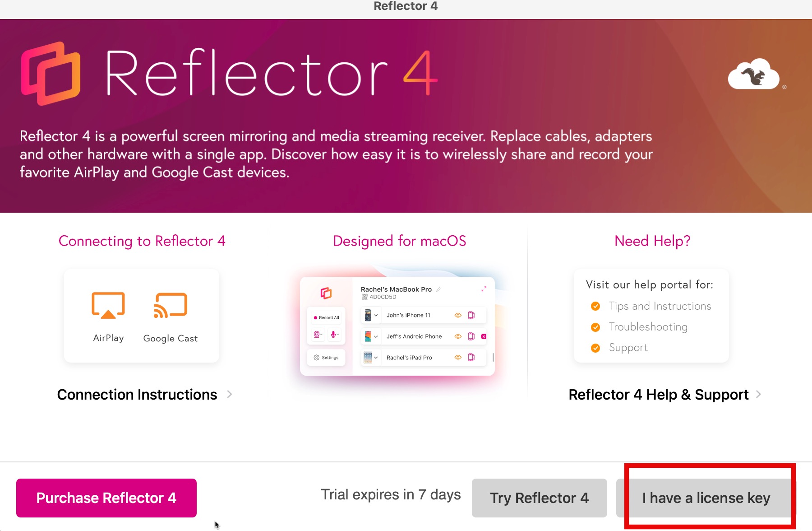The height and width of the screenshot is (531, 812).
Task: Click the Google Cast icon
Action: point(171,306)
